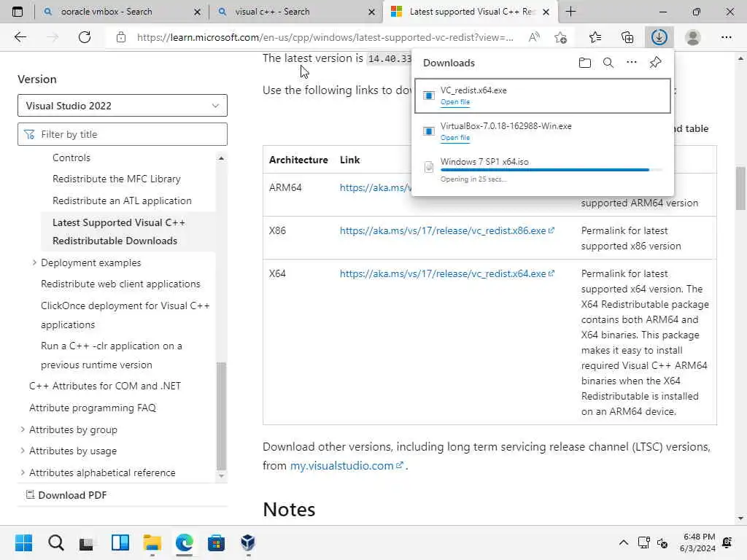
Task: Open file link under VirtualBox-7.0.18 download
Action: [x=455, y=138]
